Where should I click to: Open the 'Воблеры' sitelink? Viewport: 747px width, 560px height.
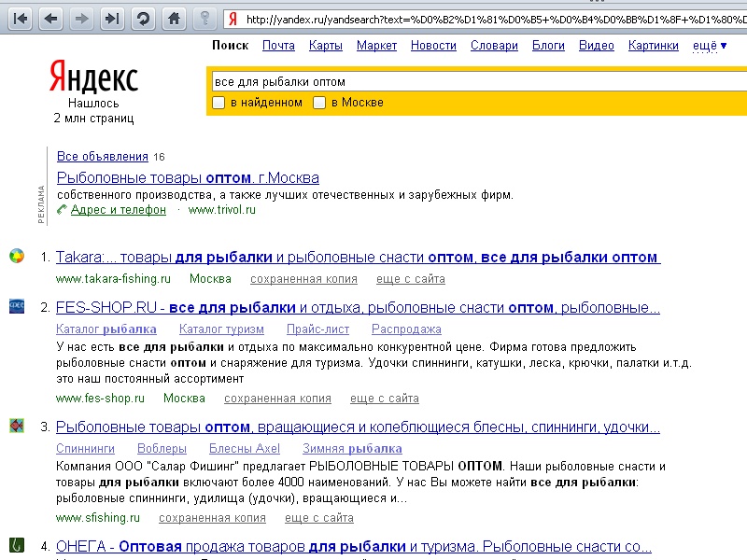[162, 449]
